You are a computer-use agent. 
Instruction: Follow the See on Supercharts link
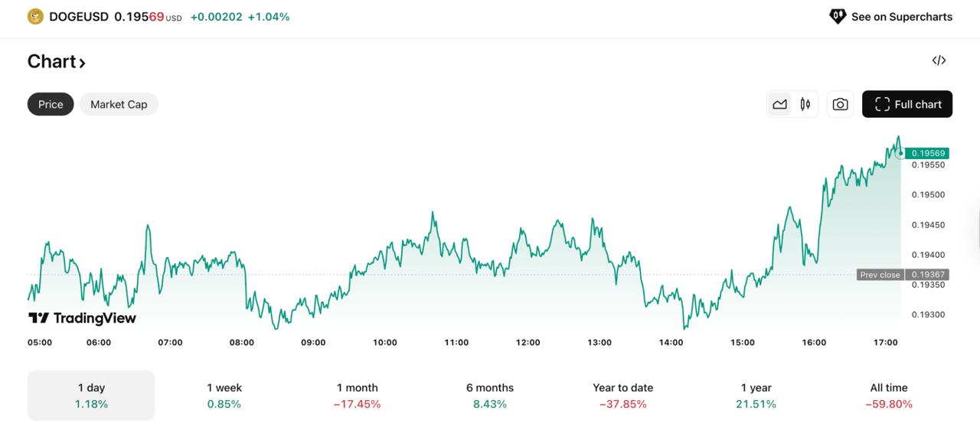[x=901, y=17]
